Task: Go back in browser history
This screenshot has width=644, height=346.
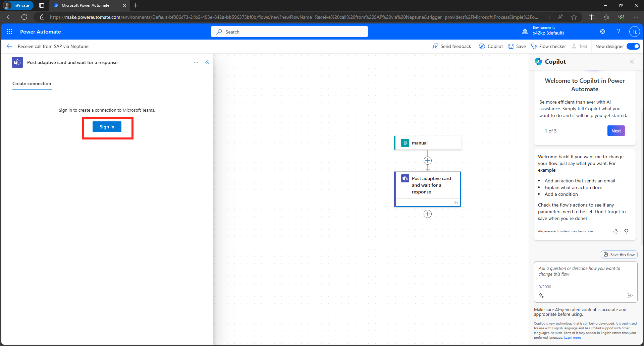Action: pyautogui.click(x=9, y=17)
